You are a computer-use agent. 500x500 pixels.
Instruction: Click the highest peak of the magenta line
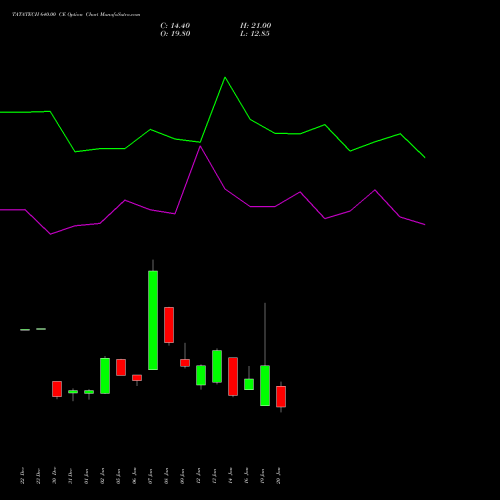tap(200, 146)
